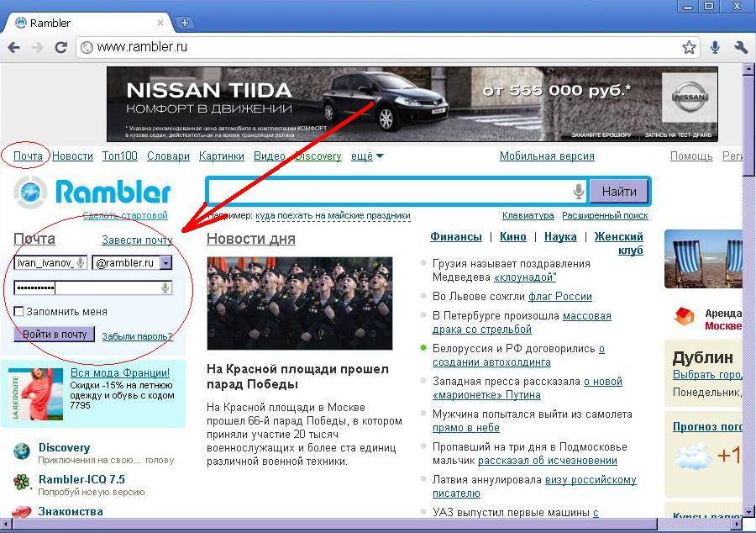The image size is (756, 533).
Task: Open the Клавиатура link
Action: click(528, 215)
